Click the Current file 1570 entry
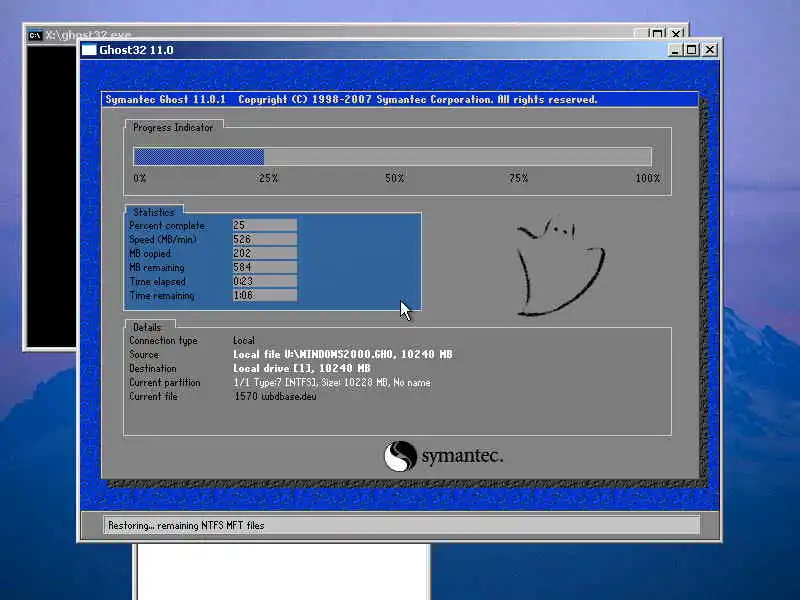800x600 pixels. tap(276, 396)
